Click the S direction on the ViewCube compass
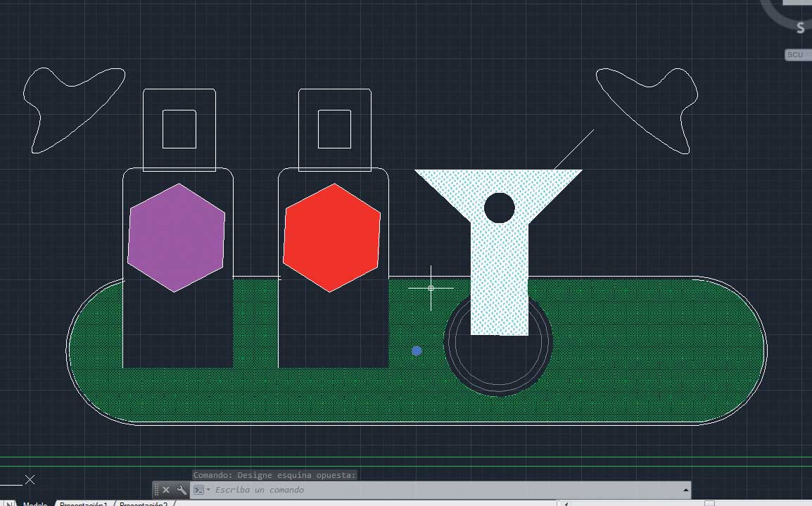This screenshot has width=812, height=506. 800,28
